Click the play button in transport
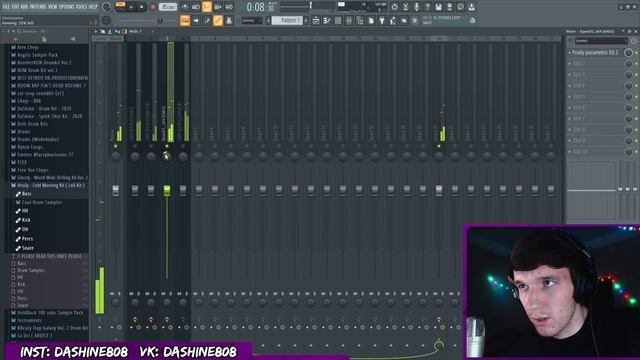 coord(131,7)
